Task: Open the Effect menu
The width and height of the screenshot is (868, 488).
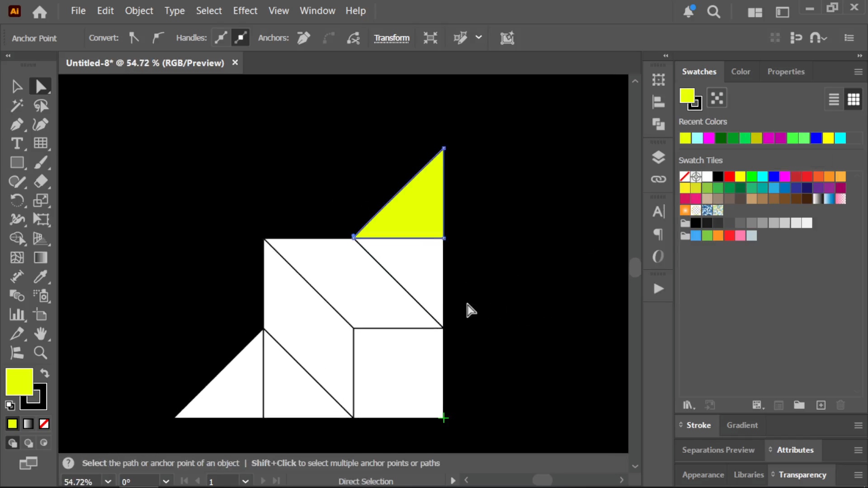Action: click(x=245, y=11)
